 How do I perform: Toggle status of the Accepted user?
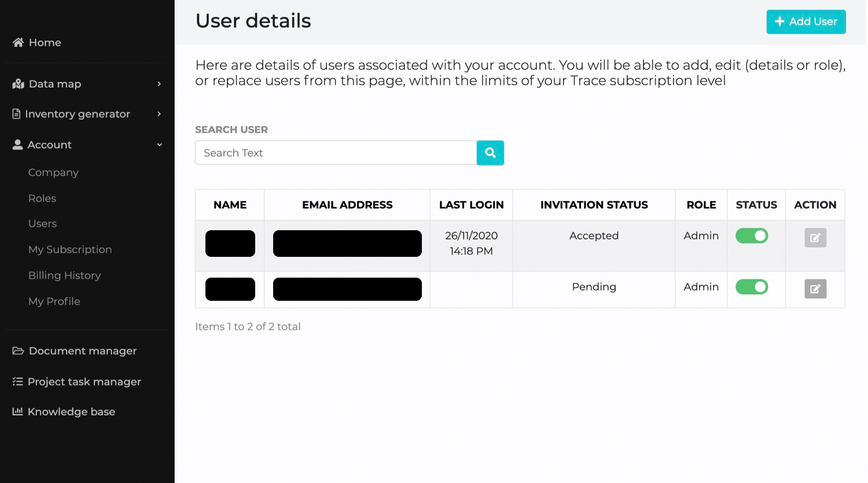(x=752, y=235)
